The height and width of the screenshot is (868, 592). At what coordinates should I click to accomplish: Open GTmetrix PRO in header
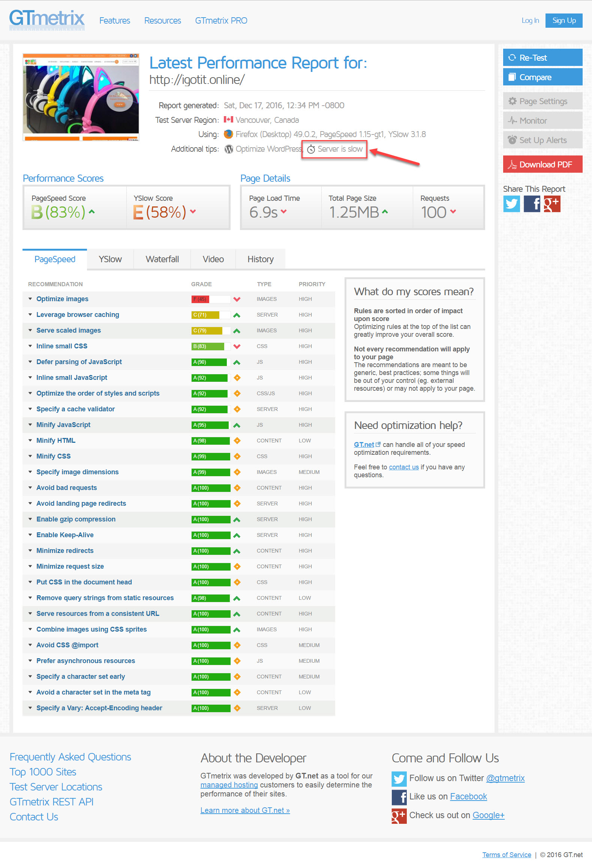point(221,21)
